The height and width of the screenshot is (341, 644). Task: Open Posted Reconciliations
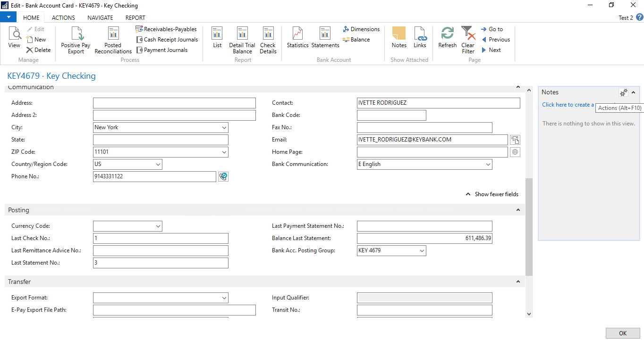click(113, 40)
